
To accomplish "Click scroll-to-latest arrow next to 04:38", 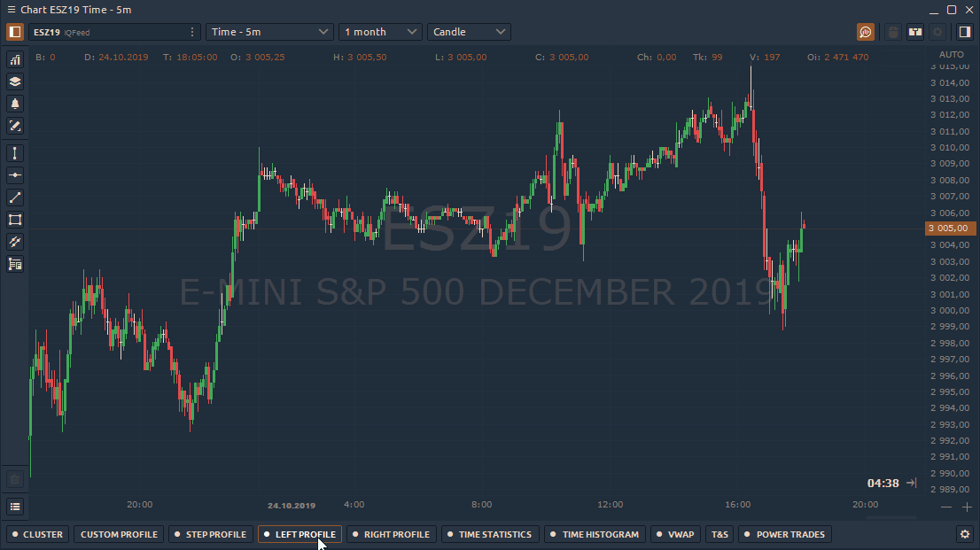I will [x=912, y=483].
